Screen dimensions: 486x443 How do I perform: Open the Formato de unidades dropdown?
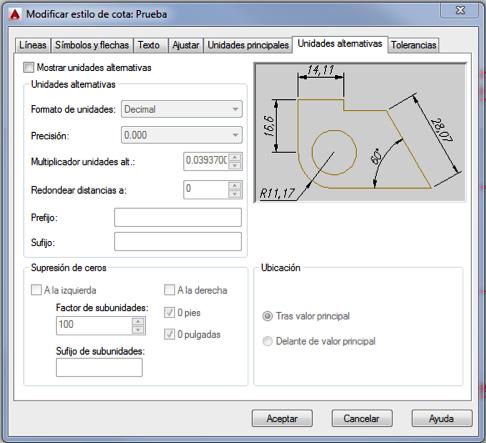(x=182, y=109)
